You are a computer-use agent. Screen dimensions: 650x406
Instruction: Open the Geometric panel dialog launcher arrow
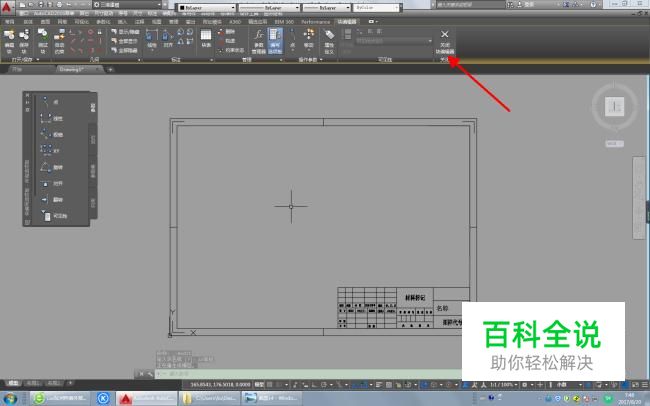(x=139, y=60)
